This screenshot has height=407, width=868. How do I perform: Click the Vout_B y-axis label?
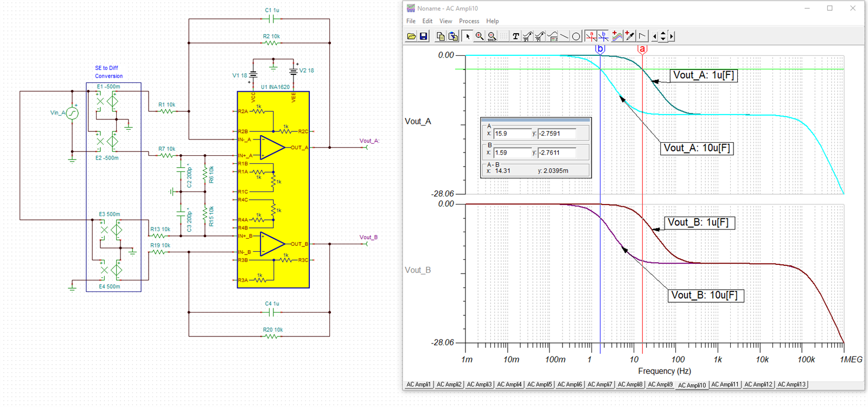(418, 270)
